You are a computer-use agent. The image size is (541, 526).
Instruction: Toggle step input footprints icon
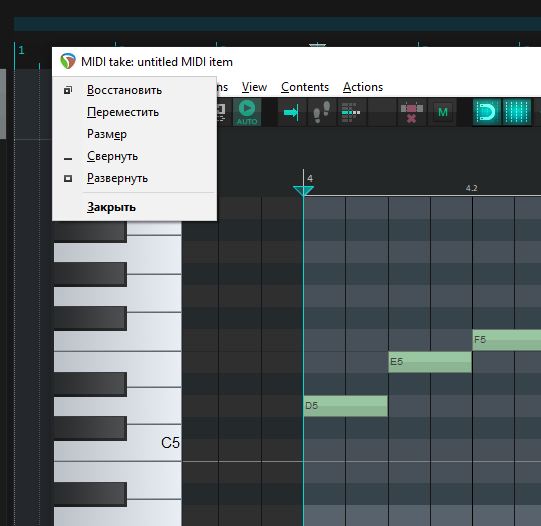tap(321, 112)
